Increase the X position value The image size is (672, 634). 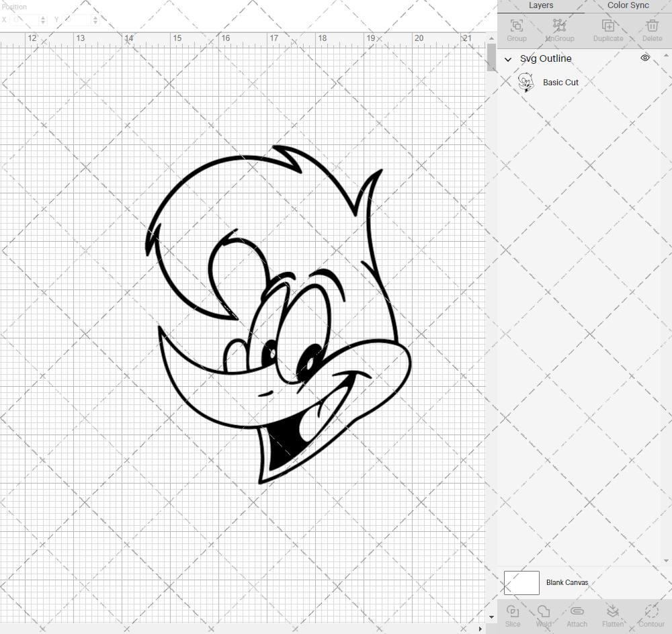[x=42, y=16]
